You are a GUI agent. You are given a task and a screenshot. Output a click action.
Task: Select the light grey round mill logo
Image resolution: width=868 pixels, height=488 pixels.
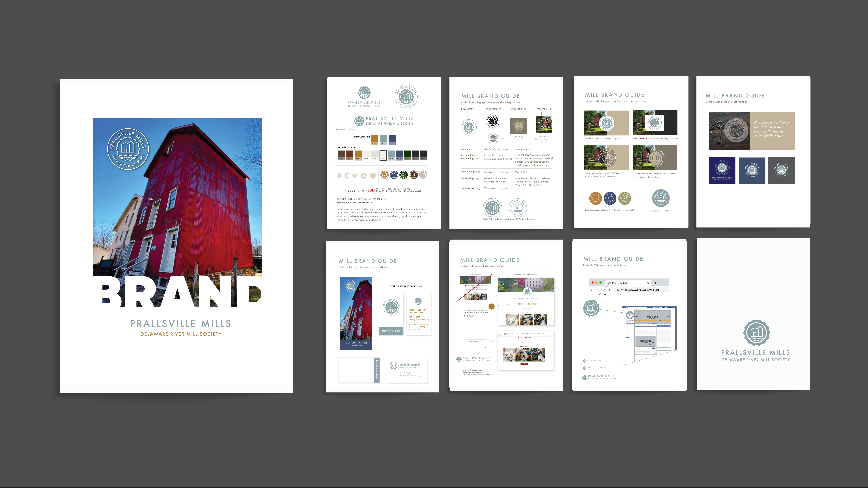tap(423, 175)
